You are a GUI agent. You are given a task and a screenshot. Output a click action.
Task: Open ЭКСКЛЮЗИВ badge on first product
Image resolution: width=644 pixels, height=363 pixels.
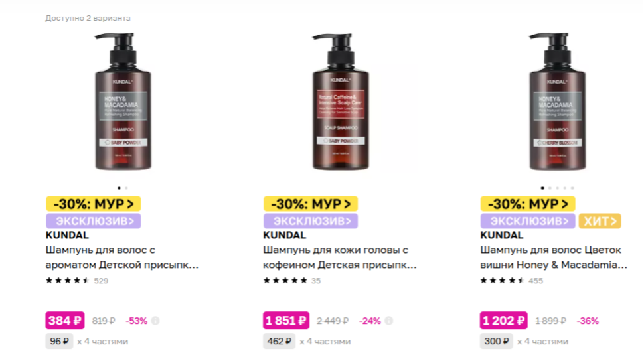93,221
